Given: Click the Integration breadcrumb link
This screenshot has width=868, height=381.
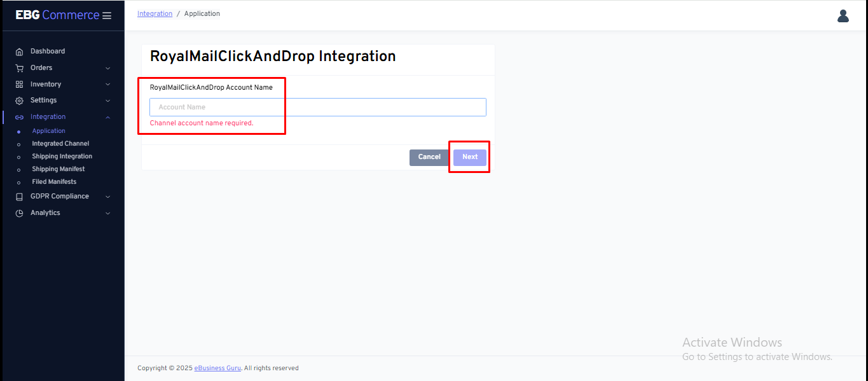Looking at the screenshot, I should point(155,14).
